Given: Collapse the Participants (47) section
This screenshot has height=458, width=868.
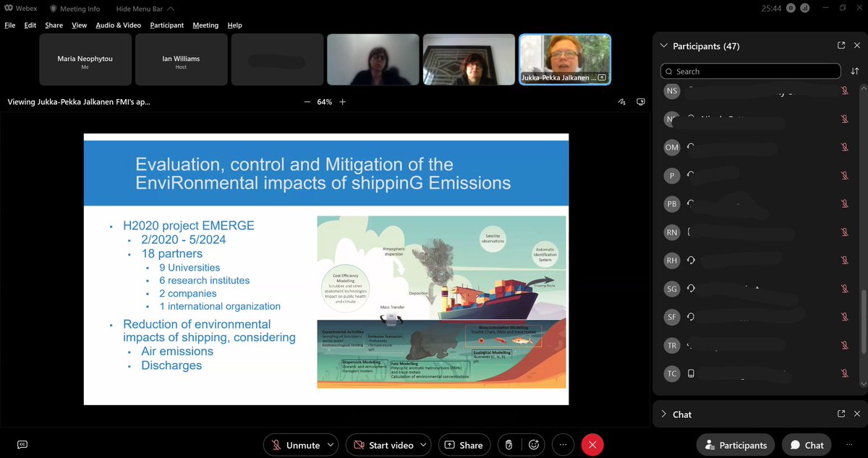Looking at the screenshot, I should (664, 46).
